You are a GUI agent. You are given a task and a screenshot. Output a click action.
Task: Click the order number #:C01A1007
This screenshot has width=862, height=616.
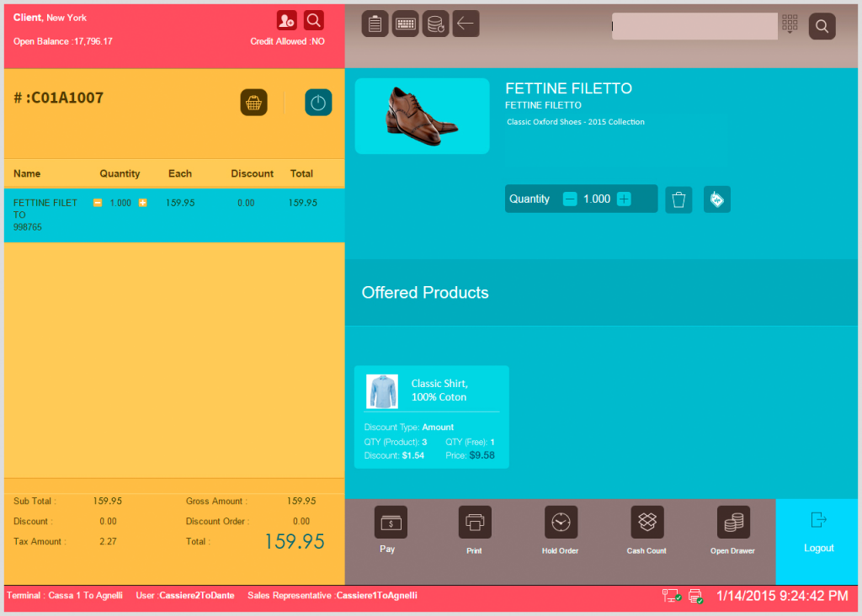[58, 98]
